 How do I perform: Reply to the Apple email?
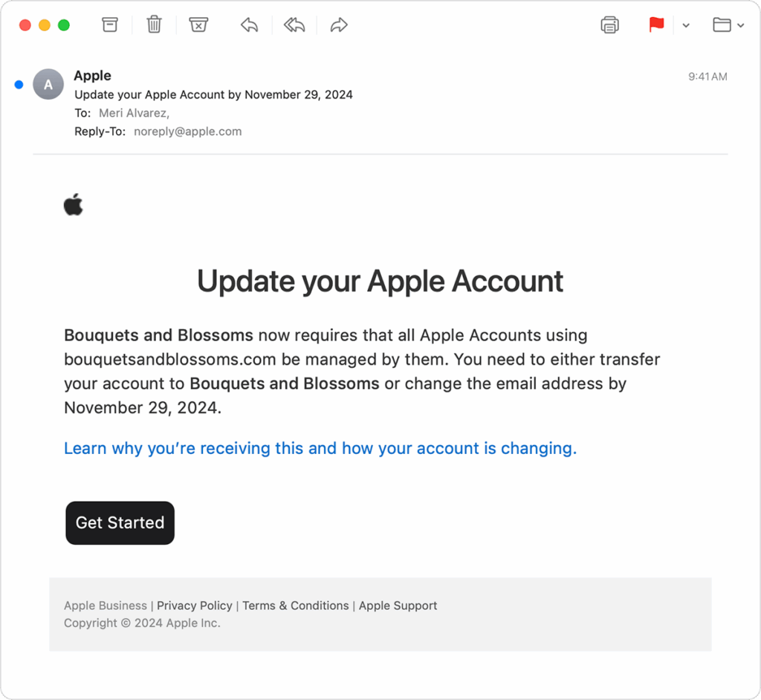point(249,25)
